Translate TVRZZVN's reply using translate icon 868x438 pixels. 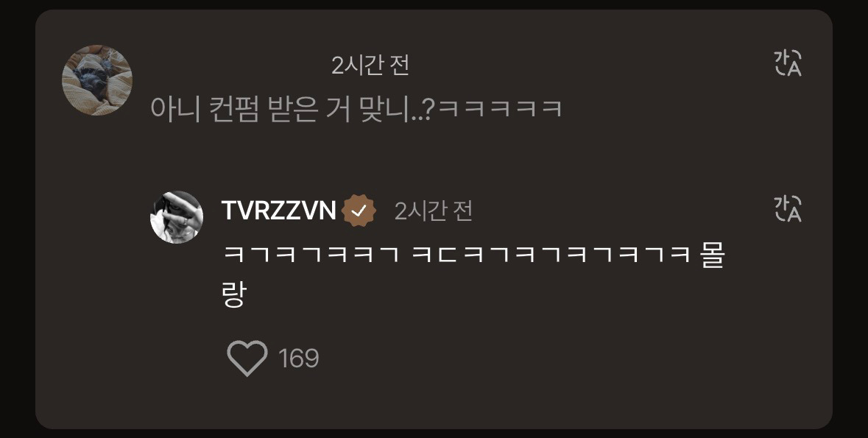pyautogui.click(x=788, y=209)
